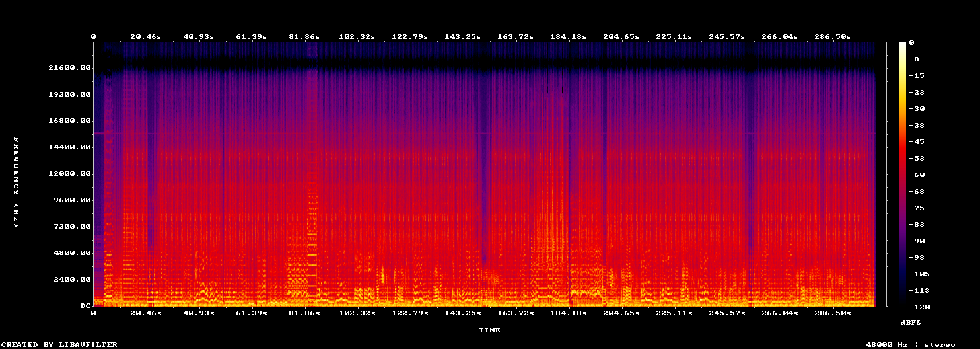Click the 9600.00 frequency label
Viewport: 980px width, 349px height.
71,200
